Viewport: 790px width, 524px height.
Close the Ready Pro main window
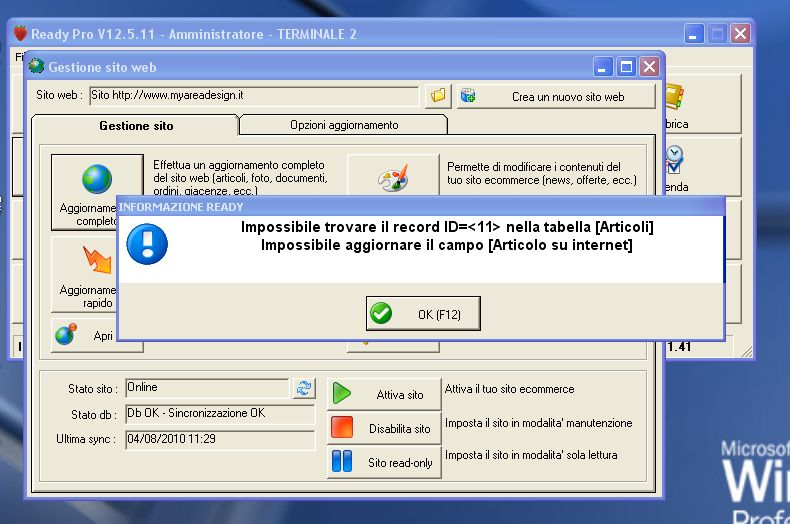(x=740, y=34)
